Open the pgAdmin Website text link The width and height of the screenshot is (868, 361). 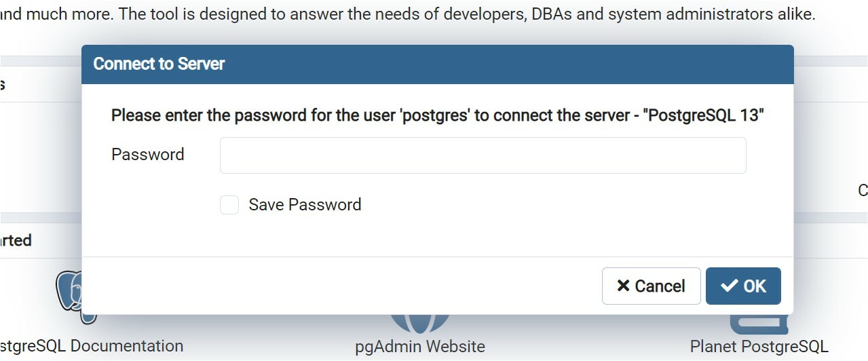tap(420, 347)
